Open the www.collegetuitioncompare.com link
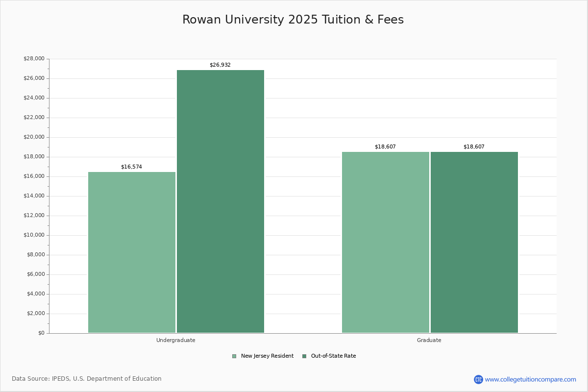 coord(530,379)
